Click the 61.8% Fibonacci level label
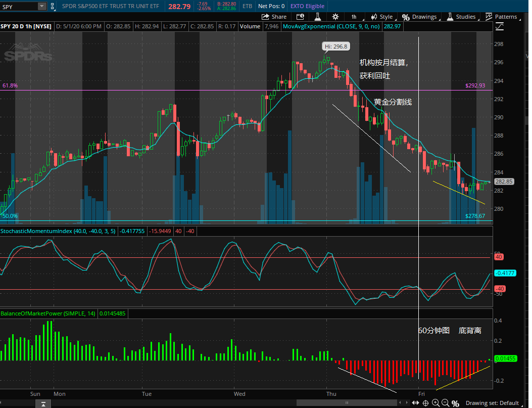 point(10,85)
